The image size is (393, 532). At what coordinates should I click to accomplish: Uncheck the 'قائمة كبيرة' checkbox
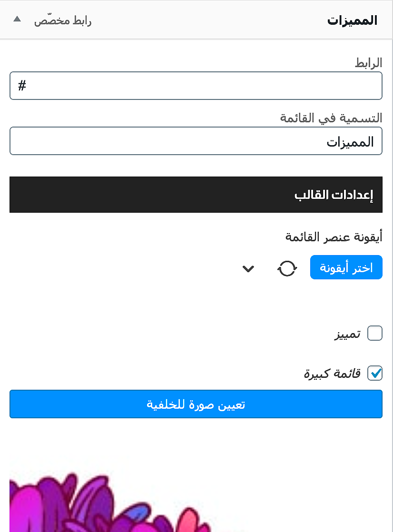click(x=375, y=373)
